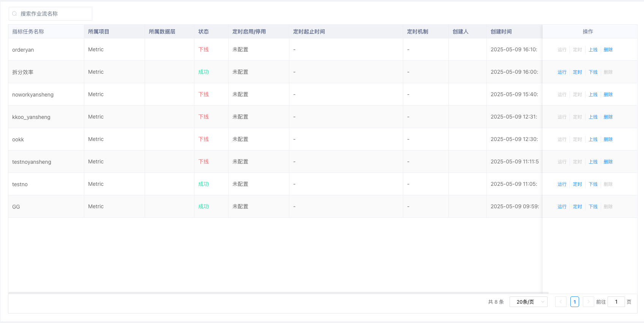644x323 pixels.
Task: Delete the testnoyansheng task
Action: tap(608, 162)
